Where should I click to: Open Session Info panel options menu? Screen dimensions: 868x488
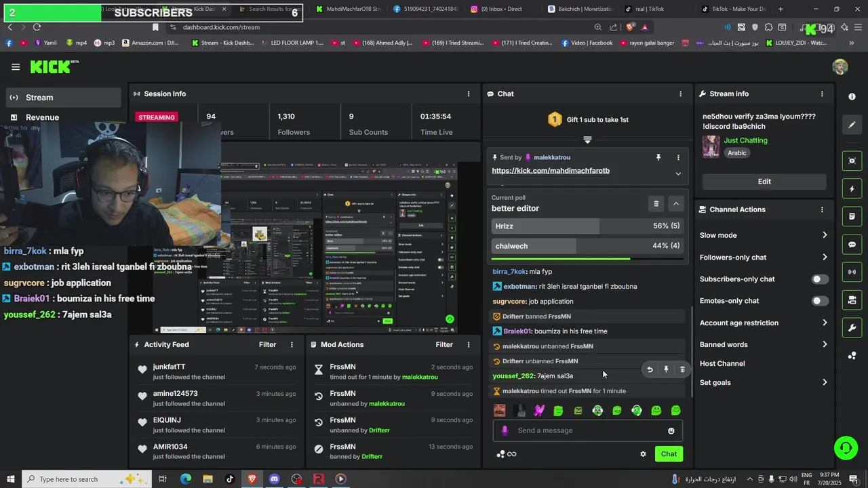click(x=468, y=94)
